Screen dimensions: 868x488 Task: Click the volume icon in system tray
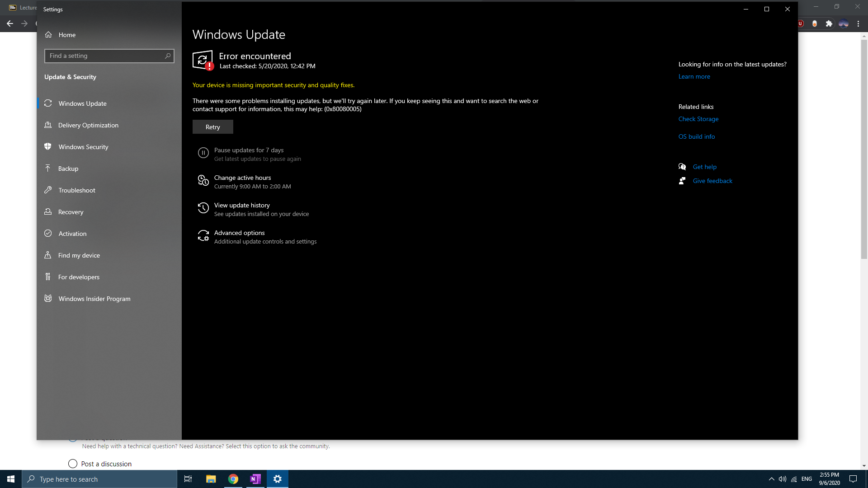point(783,479)
